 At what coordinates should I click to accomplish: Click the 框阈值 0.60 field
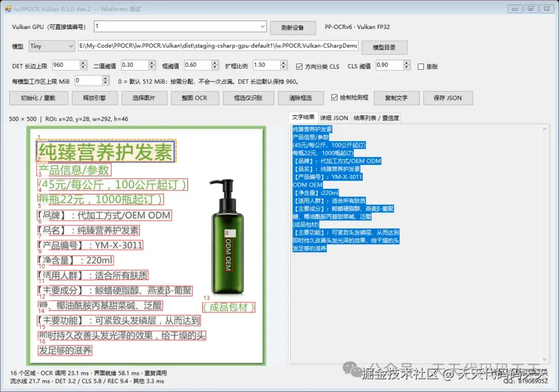[x=198, y=65]
